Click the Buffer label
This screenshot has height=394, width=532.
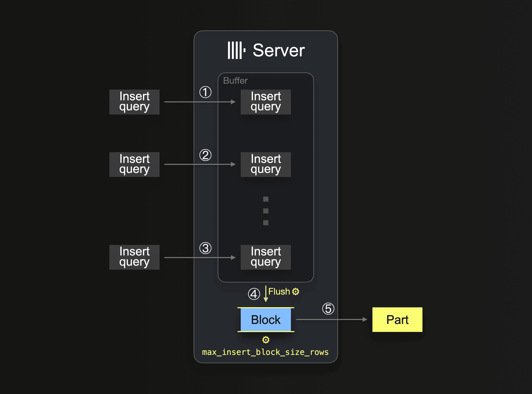click(235, 81)
